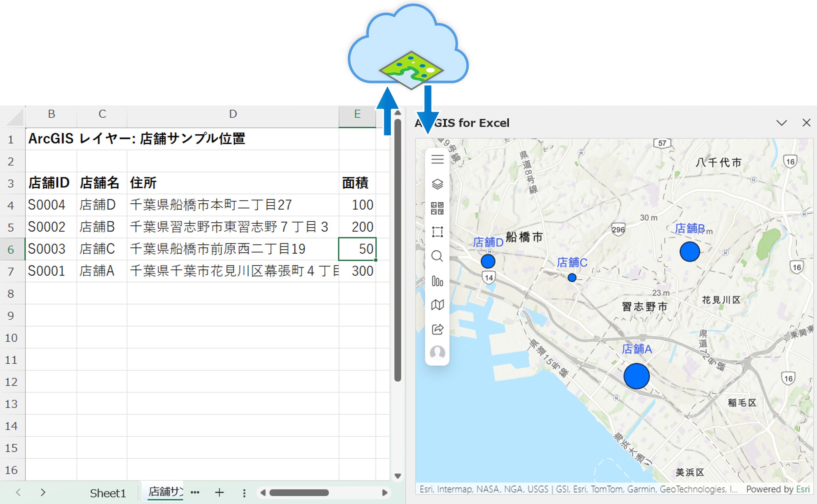817x504 pixels.
Task: Open the map search magnifier tool
Action: point(437,256)
